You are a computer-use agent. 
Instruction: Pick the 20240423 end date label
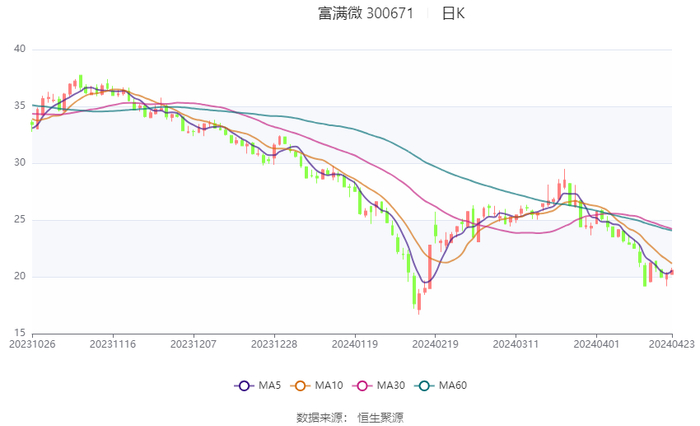pos(671,343)
